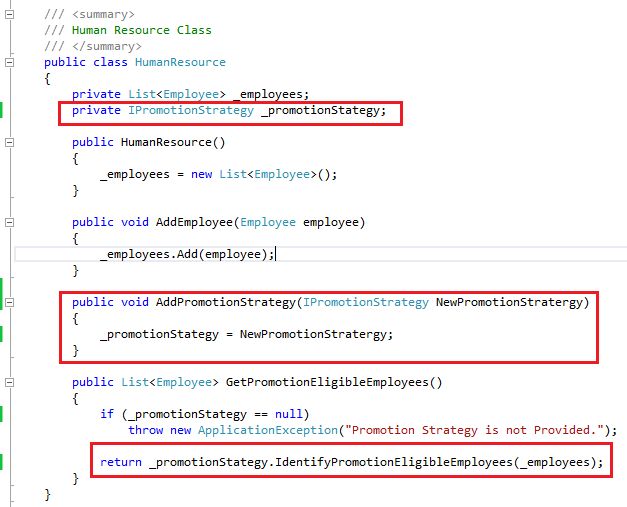Click the "Promotion Strategy is not Provided." string
Image resolution: width=627 pixels, height=507 pixels.
[x=474, y=430]
